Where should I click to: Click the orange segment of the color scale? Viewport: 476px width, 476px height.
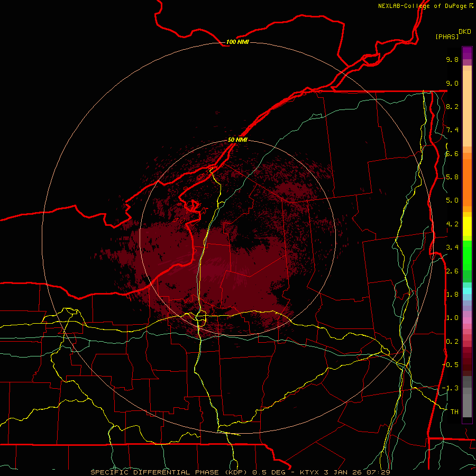coord(467,182)
